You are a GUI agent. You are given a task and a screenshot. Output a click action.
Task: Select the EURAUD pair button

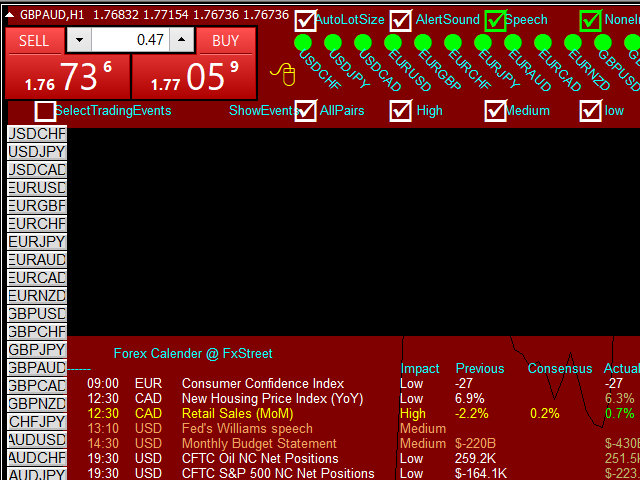tap(37, 260)
